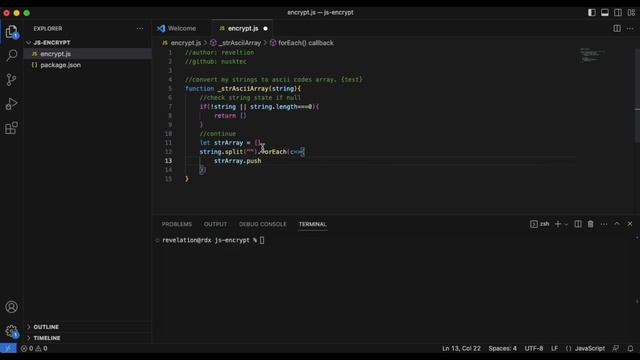The width and height of the screenshot is (640, 360).
Task: Open the Explorer view in activity bar
Action: coord(11,31)
